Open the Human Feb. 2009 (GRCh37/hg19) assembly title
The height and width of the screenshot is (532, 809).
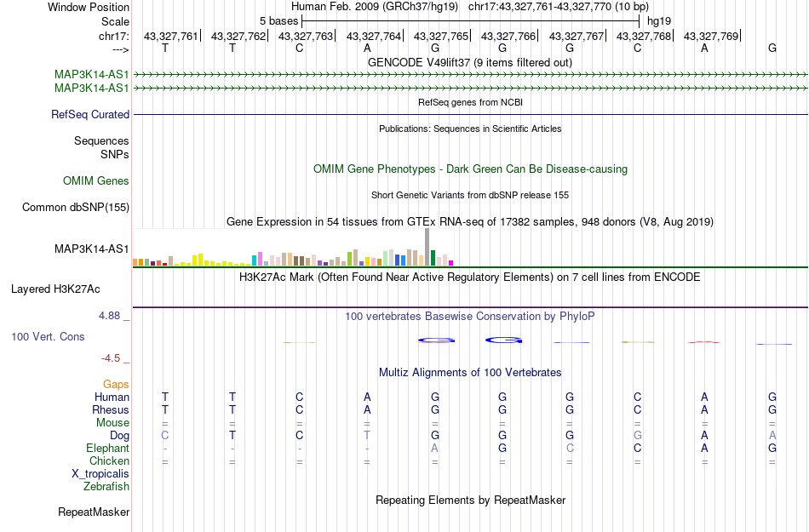[375, 7]
